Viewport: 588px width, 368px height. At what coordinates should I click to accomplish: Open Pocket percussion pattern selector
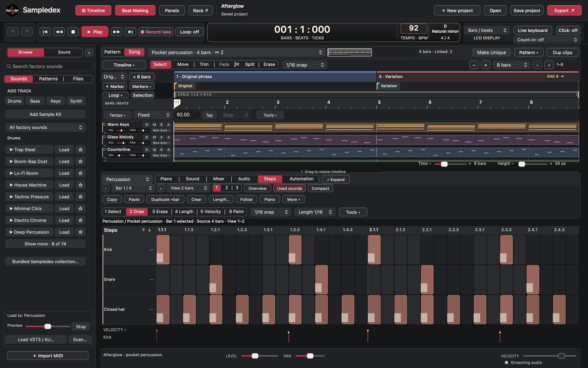point(236,52)
